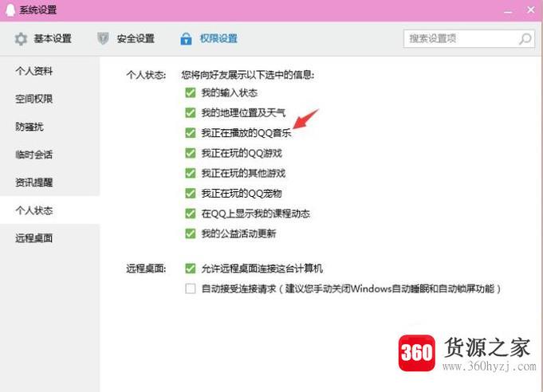This screenshot has width=543, height=392.
Task: Click the magnifier search icon
Action: (x=525, y=39)
